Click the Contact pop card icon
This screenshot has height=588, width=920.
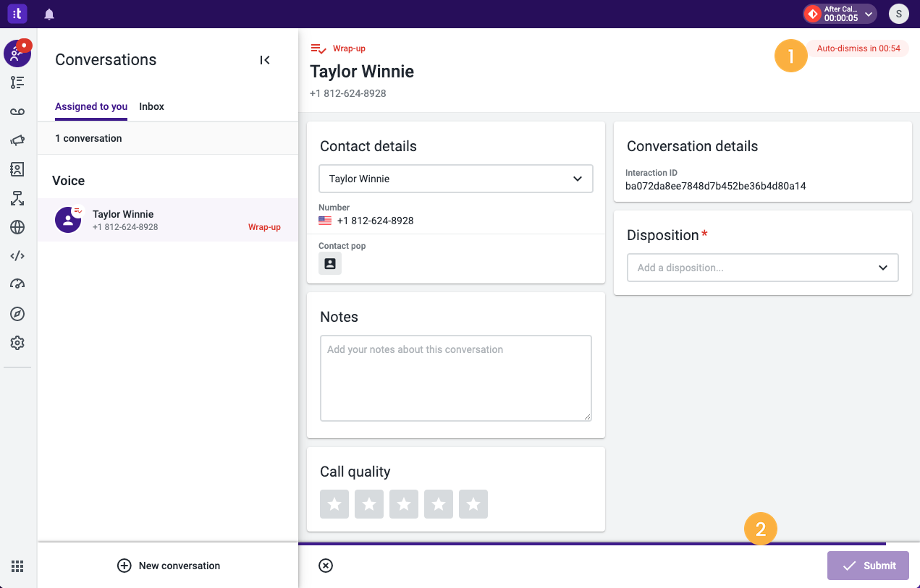pos(330,264)
